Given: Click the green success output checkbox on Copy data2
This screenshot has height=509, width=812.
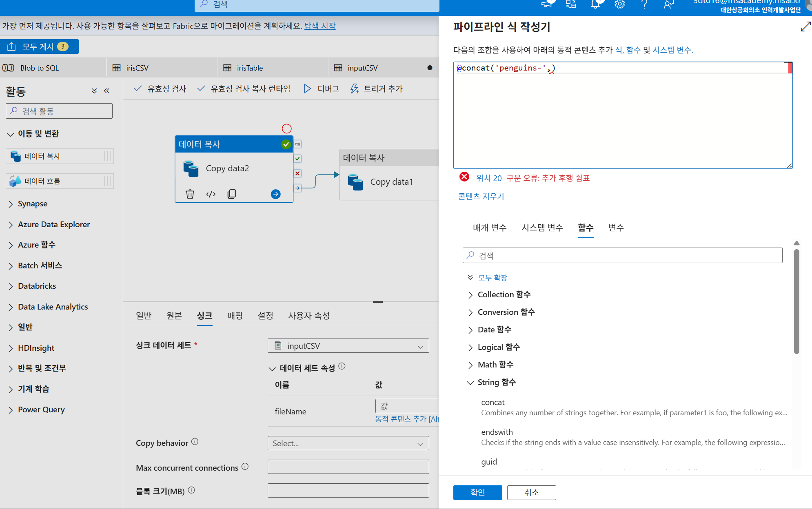Looking at the screenshot, I should click(x=297, y=159).
